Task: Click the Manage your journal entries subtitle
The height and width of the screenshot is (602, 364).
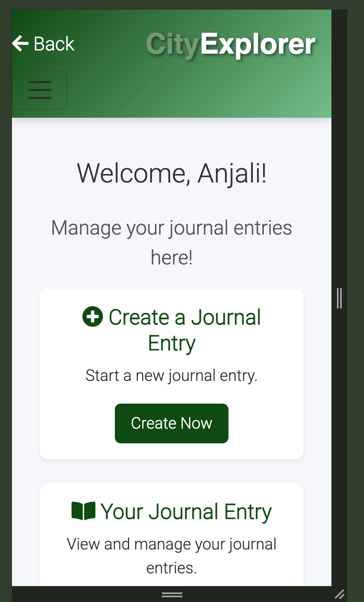Action: [172, 243]
